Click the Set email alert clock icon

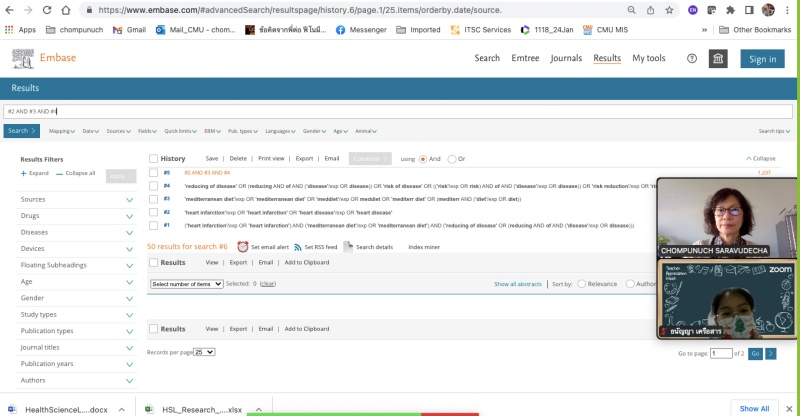coord(243,246)
